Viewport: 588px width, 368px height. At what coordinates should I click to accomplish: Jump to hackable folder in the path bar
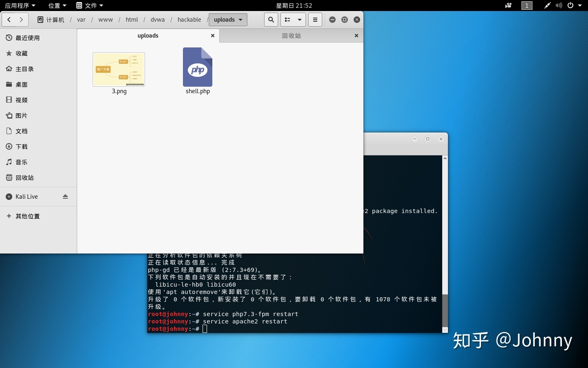click(x=189, y=20)
